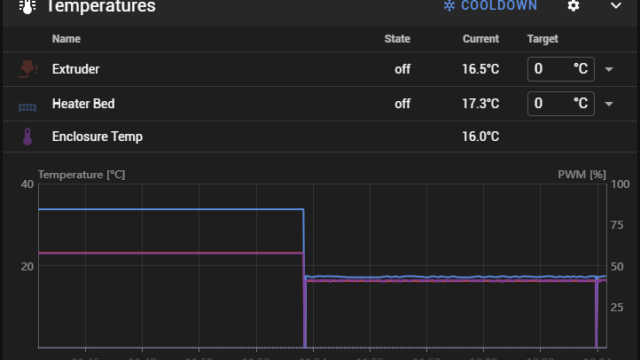This screenshot has height=360, width=640.
Task: Click the Extruder nozzle icon
Action: 28,69
